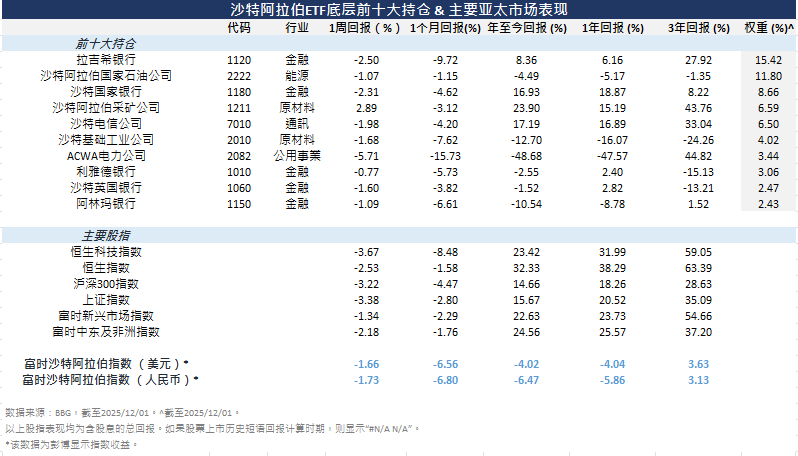Image resolution: width=798 pixels, height=456 pixels.
Task: Select 沙特英国银行 row name
Action: (106, 187)
